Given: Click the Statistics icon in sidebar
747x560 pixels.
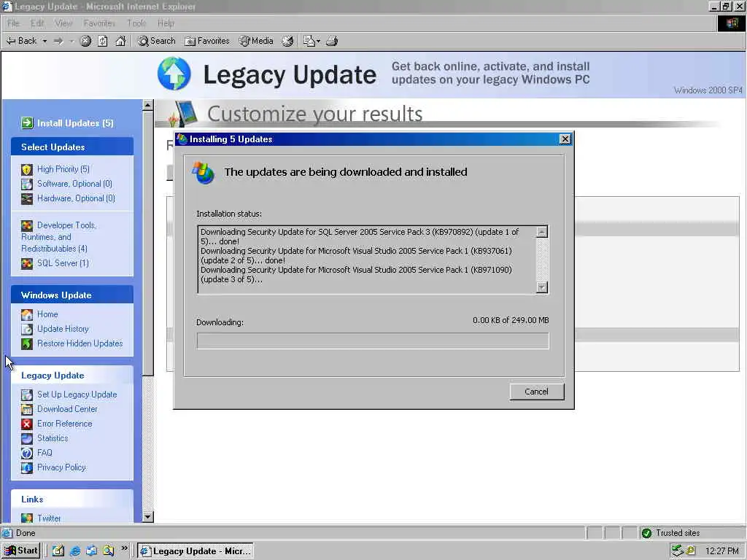Looking at the screenshot, I should click(27, 438).
